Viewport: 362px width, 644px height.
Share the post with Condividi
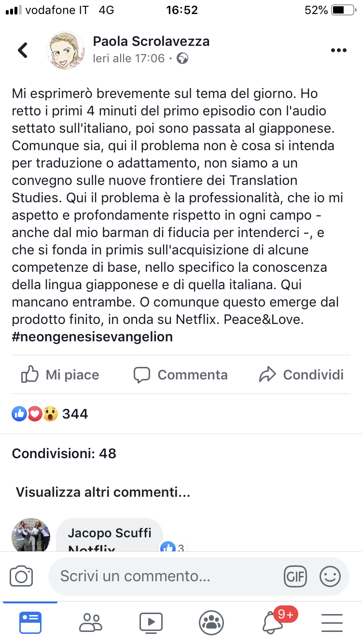click(x=301, y=375)
